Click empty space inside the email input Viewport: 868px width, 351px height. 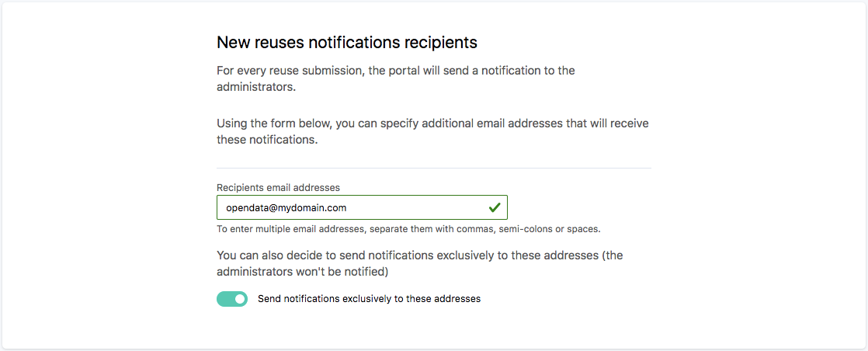pos(419,207)
